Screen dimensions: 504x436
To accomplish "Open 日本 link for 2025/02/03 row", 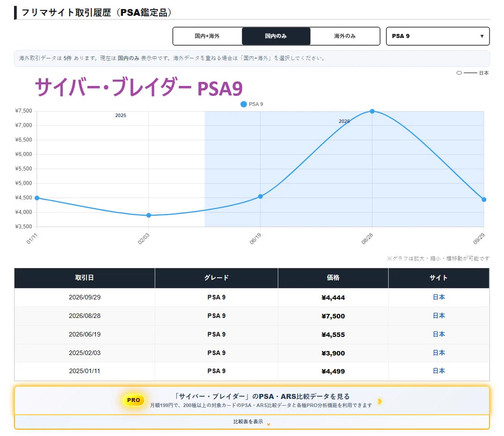I will pyautogui.click(x=439, y=353).
